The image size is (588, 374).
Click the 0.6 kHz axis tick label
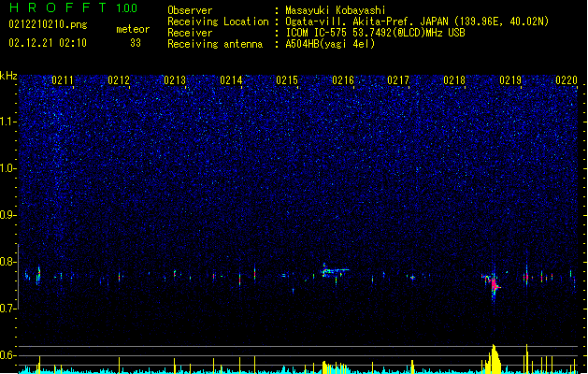tap(7, 355)
